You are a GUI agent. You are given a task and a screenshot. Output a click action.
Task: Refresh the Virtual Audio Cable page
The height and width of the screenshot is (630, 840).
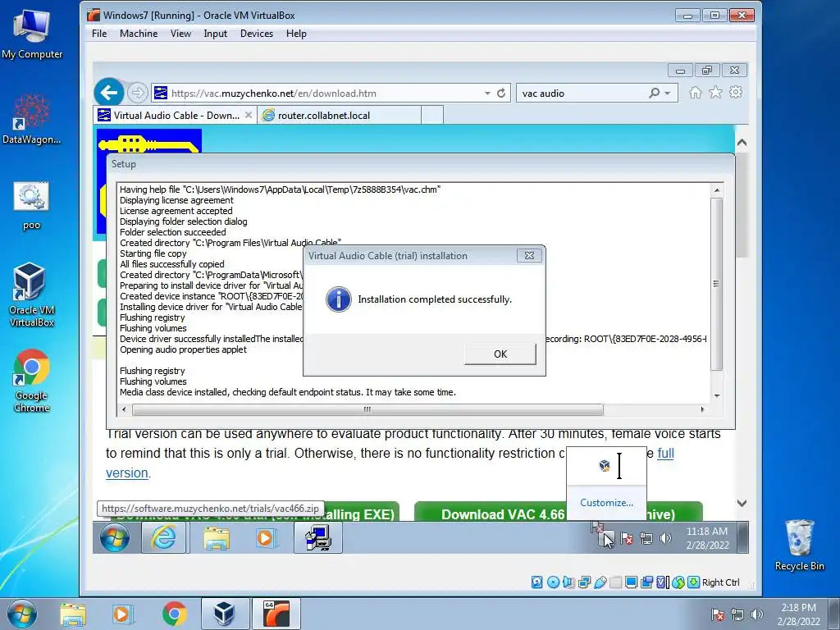coord(501,94)
